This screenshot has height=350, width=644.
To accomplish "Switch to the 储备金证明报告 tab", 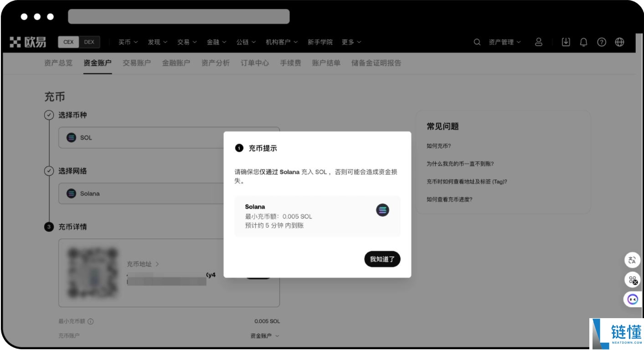I will [376, 63].
